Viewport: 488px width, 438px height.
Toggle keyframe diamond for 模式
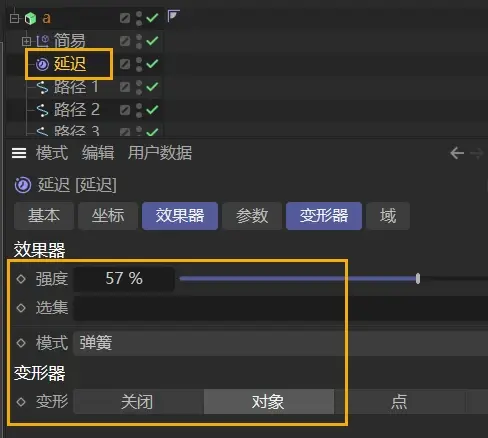coord(21,343)
